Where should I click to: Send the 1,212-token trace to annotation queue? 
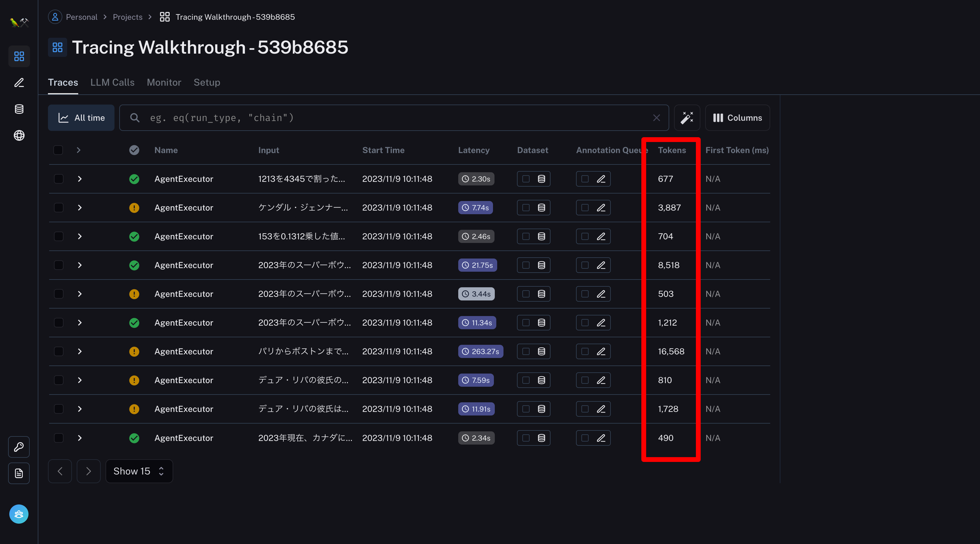[x=593, y=323]
